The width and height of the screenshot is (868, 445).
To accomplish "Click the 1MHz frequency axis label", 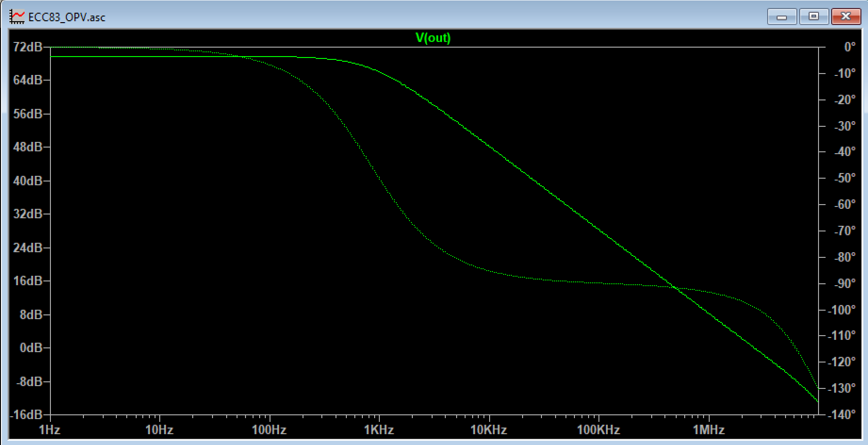I will [709, 430].
